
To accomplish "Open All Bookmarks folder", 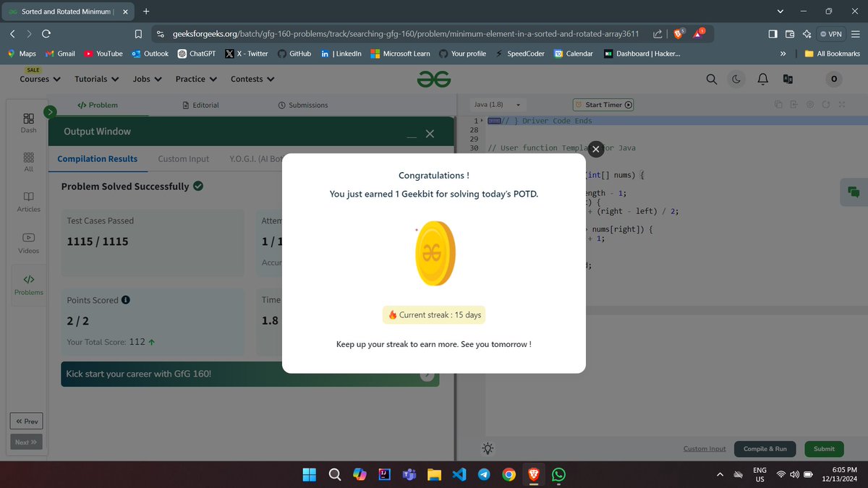I will point(832,53).
